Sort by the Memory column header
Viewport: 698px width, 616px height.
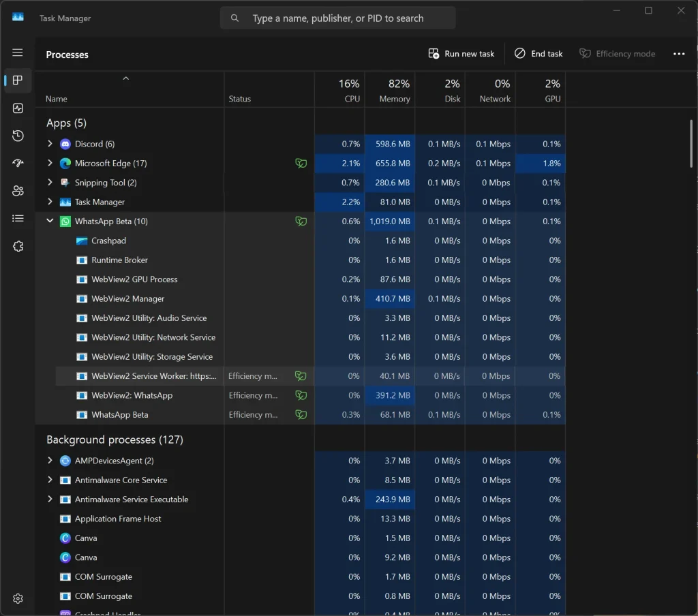pos(390,90)
